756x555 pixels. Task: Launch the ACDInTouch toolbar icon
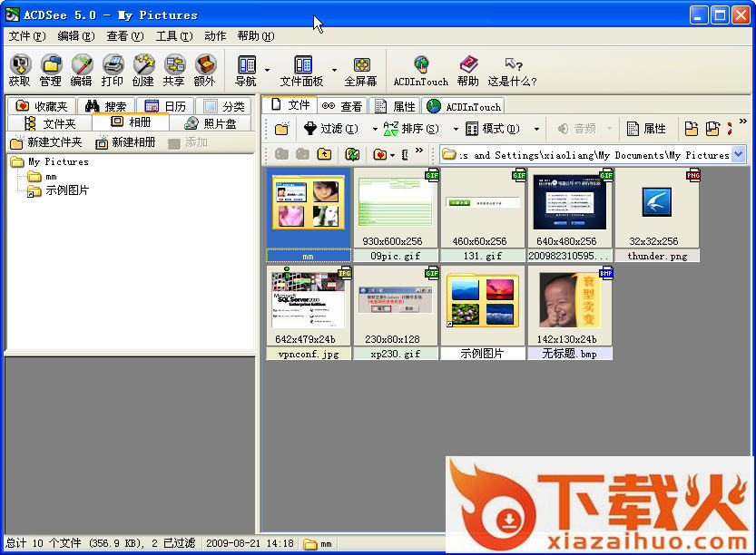click(420, 68)
